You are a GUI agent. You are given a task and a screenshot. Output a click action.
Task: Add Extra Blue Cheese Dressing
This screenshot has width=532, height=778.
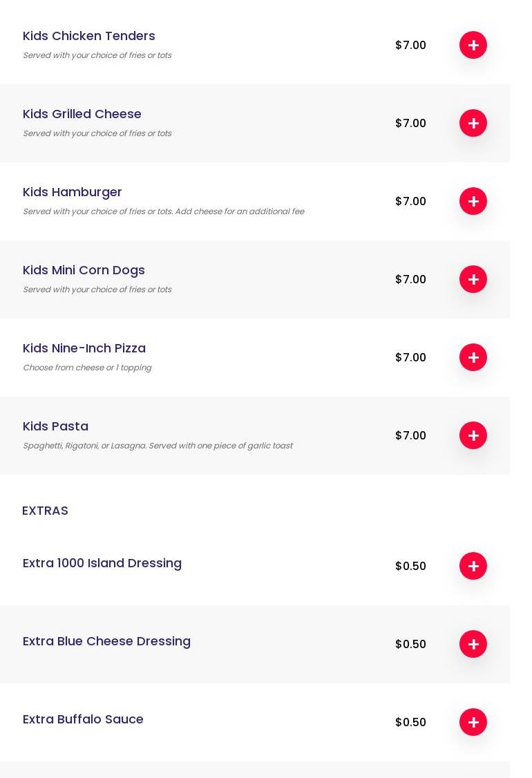(473, 644)
